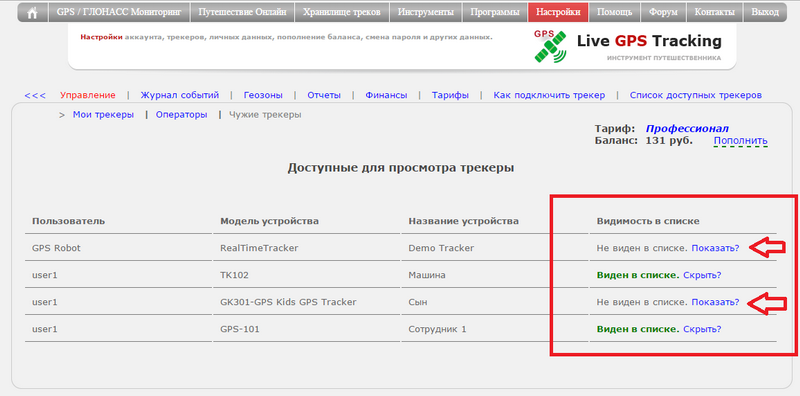Show the Demo Tracker in the list
Viewport: 800px width, 396px height.
pos(715,248)
